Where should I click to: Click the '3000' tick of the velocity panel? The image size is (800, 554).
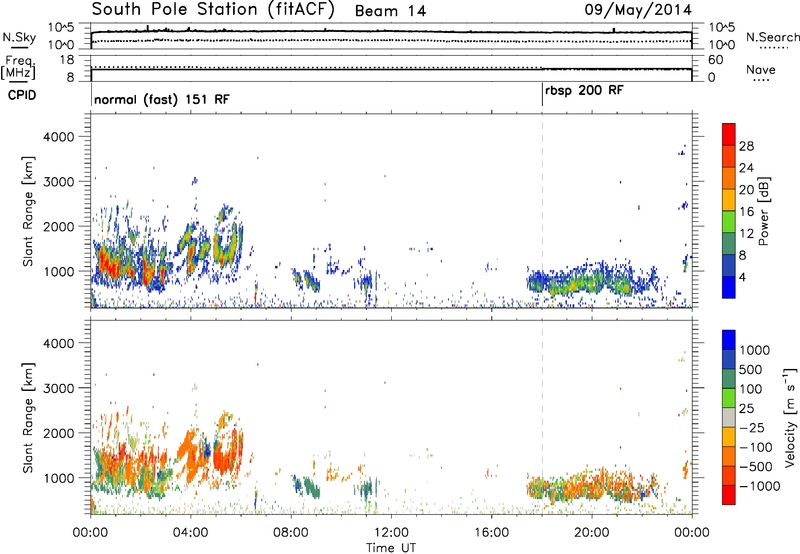58,388
